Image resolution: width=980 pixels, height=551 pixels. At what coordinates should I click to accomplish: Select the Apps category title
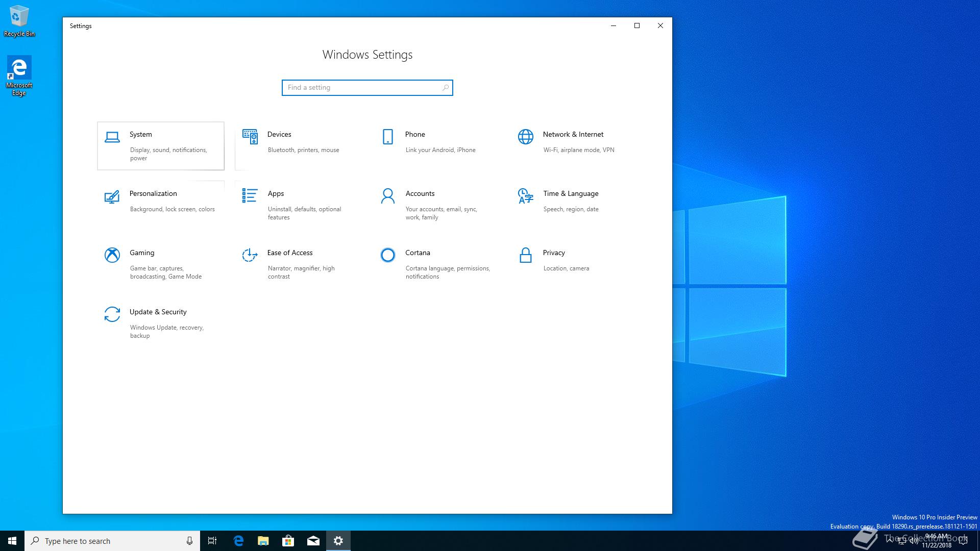click(276, 193)
